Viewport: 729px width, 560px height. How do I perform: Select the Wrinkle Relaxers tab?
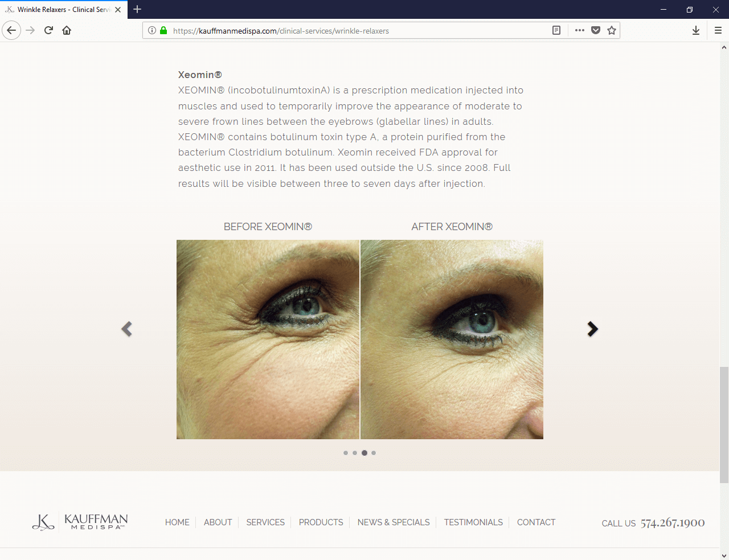64,10
